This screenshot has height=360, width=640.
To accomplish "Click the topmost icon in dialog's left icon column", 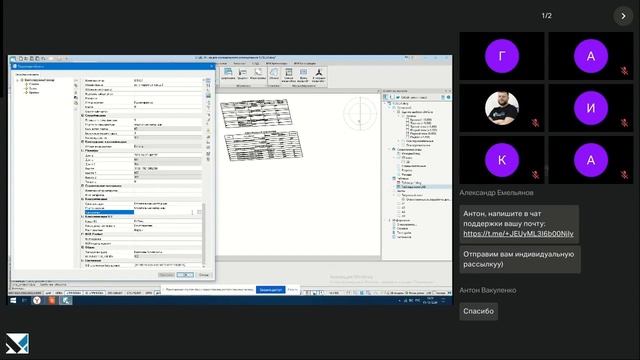I will click(76, 80).
